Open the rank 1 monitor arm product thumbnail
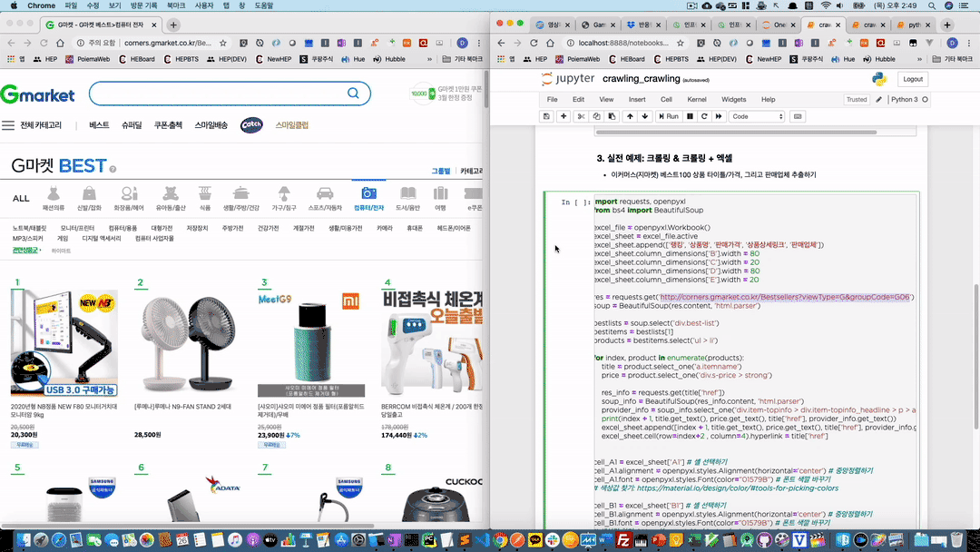This screenshot has height=552, width=980. [x=64, y=343]
